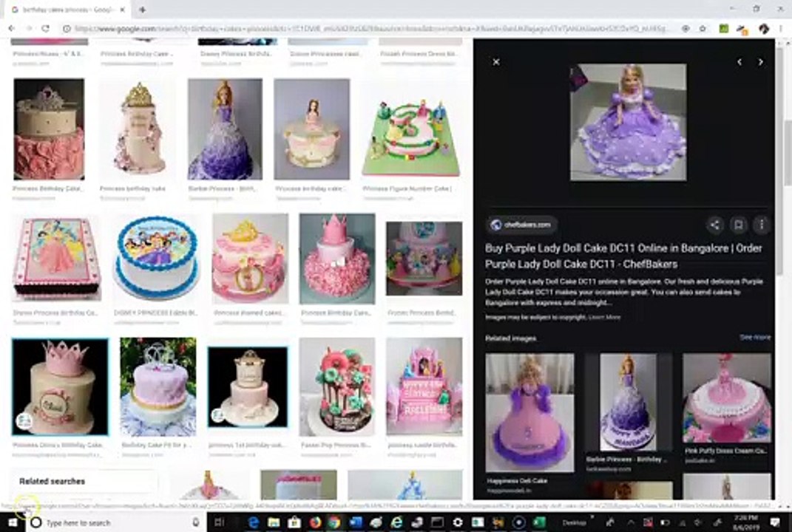Open the Princess Olivia's Birthday Cake thumbnail
This screenshot has width=792, height=532.
[x=60, y=386]
